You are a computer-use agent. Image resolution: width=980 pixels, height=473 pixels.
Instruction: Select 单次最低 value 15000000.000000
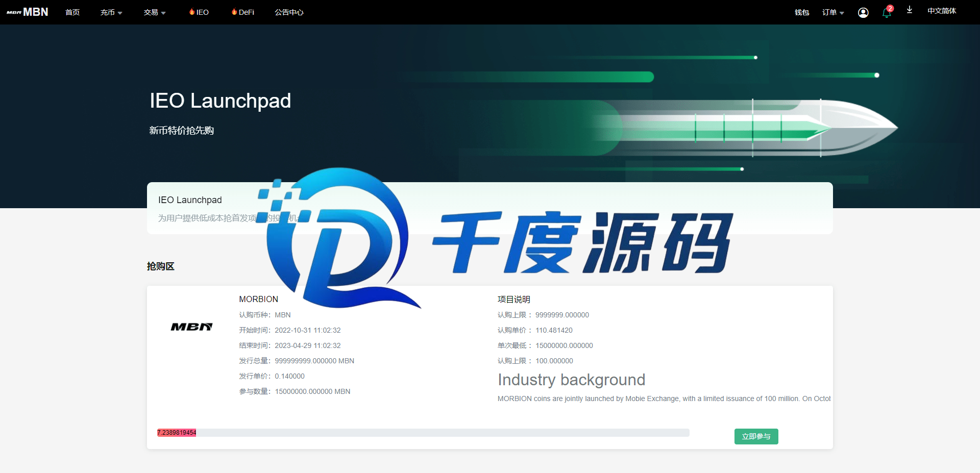pos(564,345)
